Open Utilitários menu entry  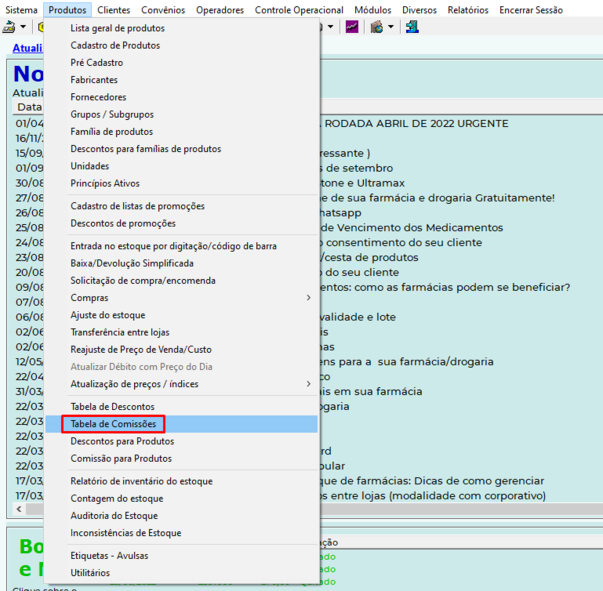(182, 573)
